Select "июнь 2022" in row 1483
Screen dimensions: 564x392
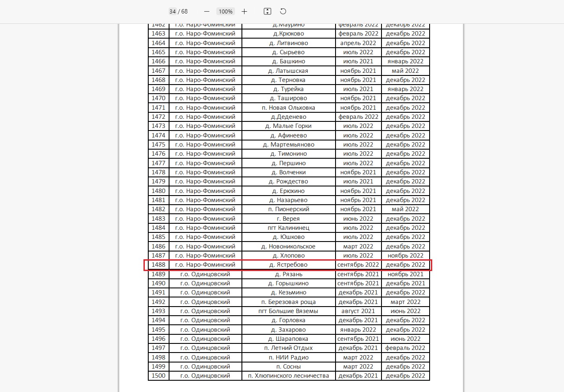(x=358, y=219)
